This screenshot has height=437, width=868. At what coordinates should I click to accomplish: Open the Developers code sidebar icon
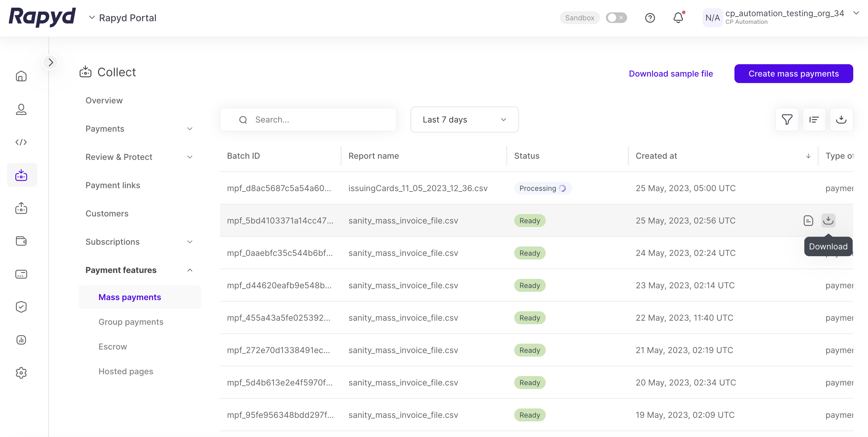21,142
